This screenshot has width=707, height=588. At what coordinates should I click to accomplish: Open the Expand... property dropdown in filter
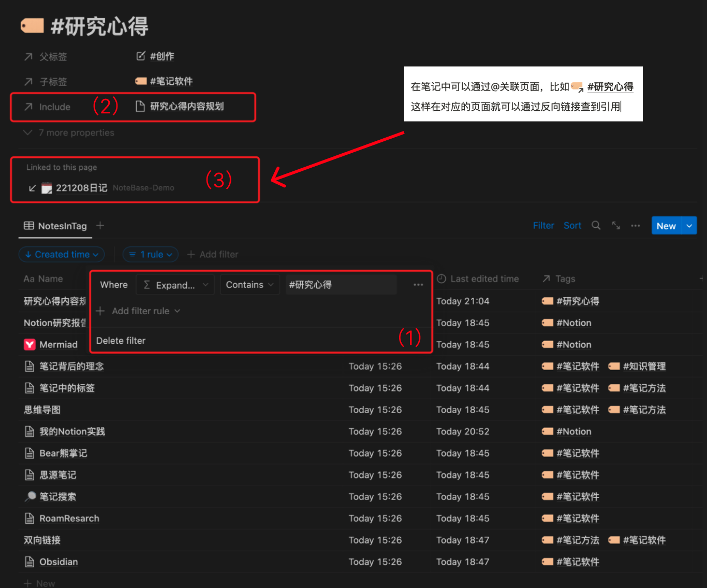175,285
